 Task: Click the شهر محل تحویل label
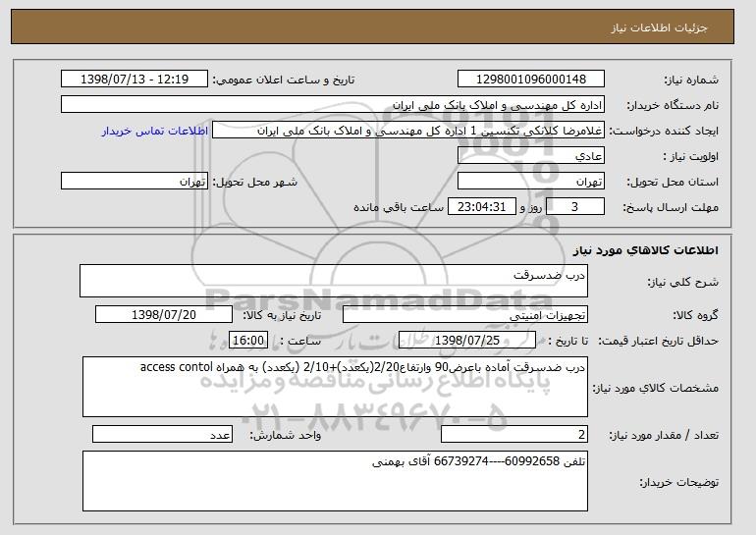(x=255, y=182)
